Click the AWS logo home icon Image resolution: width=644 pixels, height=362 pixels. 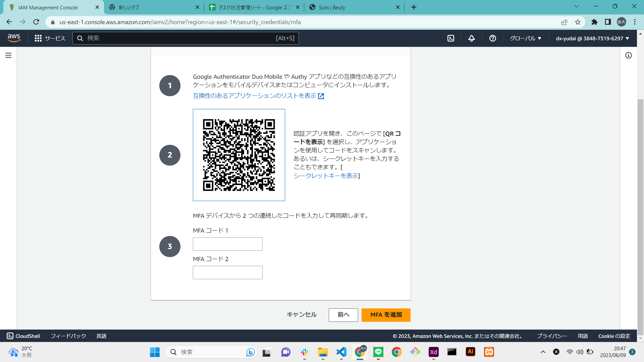(14, 38)
